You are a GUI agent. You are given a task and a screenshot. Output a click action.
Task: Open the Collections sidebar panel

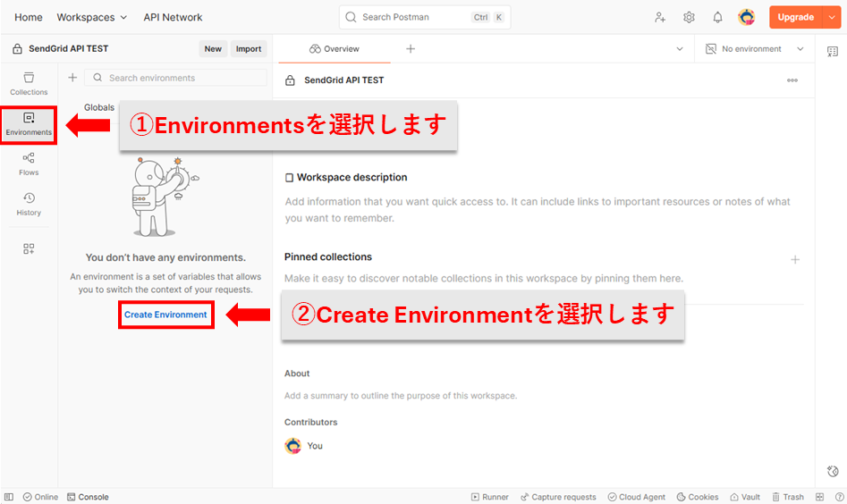point(29,84)
